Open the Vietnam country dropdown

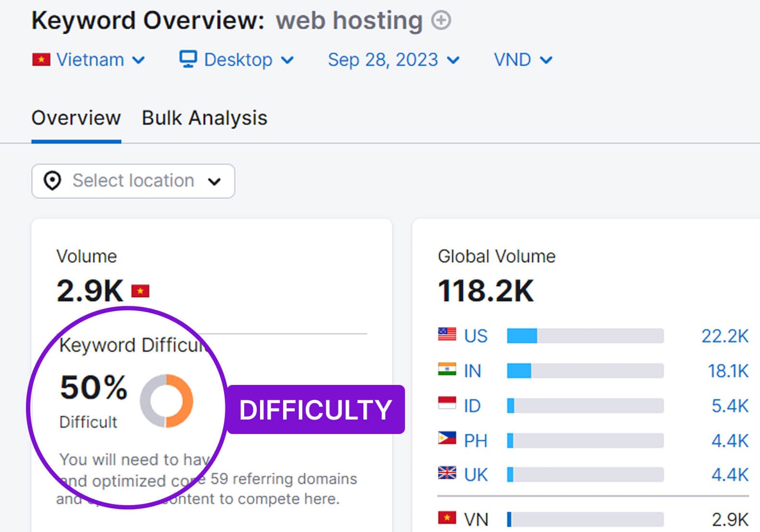pyautogui.click(x=89, y=60)
